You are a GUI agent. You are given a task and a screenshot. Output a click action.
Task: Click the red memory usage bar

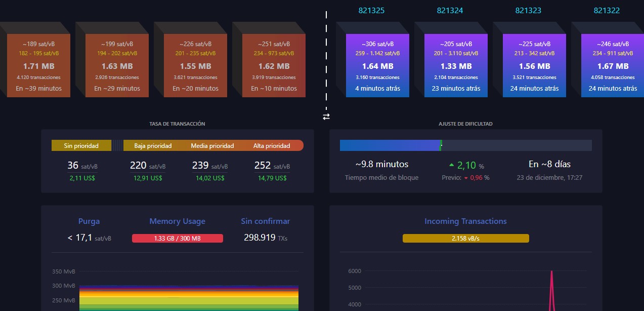coord(178,239)
